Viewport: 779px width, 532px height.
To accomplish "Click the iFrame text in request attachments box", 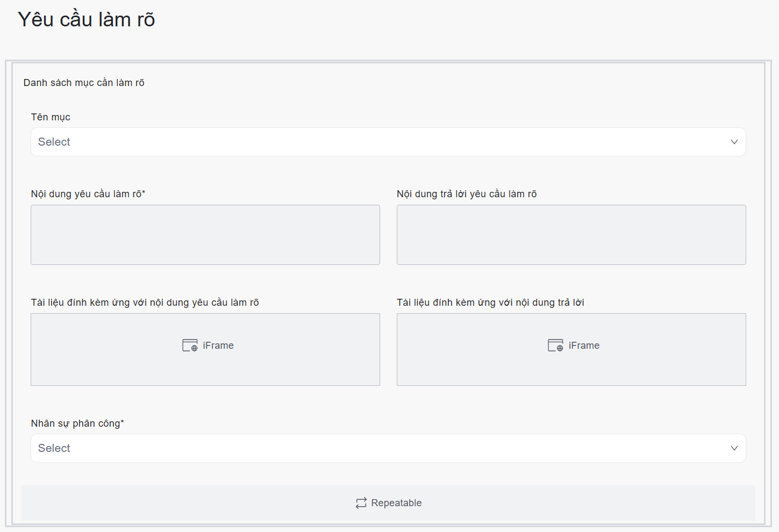I will click(218, 346).
